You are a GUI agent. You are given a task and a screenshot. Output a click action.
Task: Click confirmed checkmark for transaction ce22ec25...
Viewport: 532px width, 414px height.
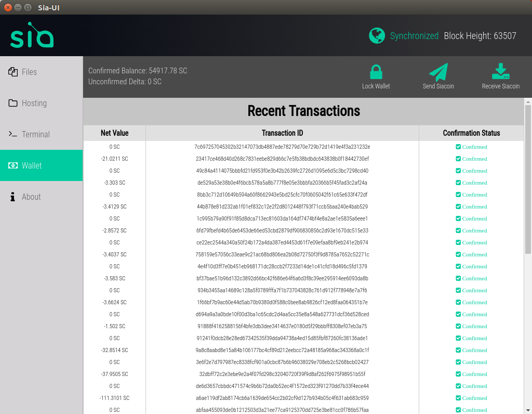pyautogui.click(x=458, y=242)
